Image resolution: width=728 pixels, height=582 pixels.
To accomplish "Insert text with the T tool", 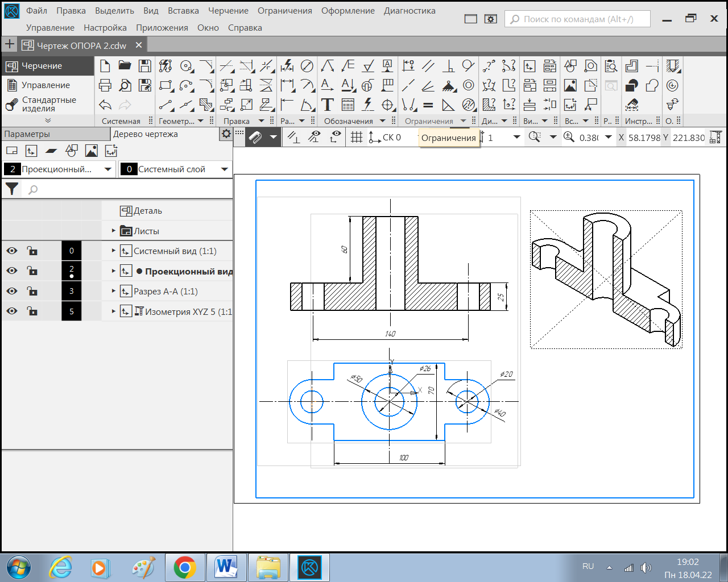I will coord(328,105).
